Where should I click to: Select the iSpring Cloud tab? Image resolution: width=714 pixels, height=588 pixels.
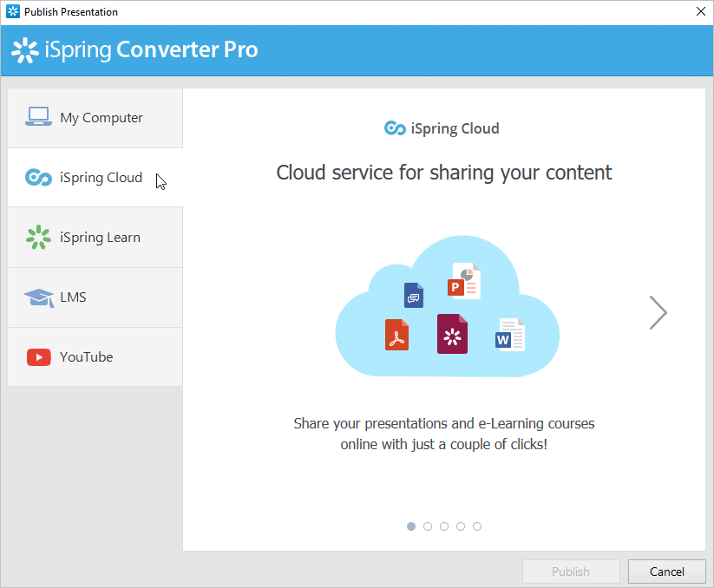[x=95, y=178]
